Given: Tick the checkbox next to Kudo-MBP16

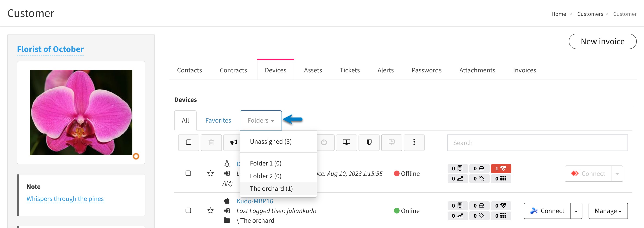Looking at the screenshot, I should point(188,210).
